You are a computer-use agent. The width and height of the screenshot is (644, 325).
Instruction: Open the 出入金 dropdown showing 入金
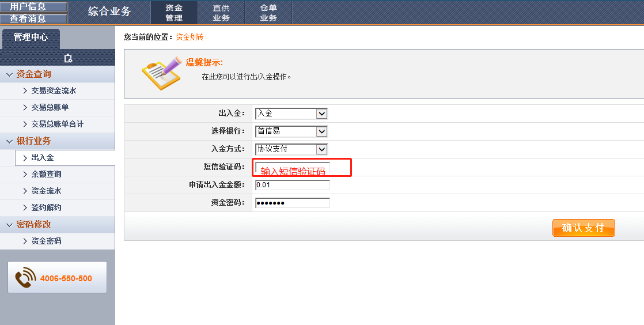291,114
